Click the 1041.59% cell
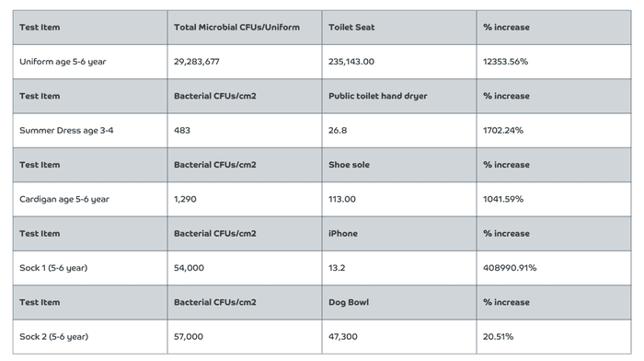 (554, 199)
